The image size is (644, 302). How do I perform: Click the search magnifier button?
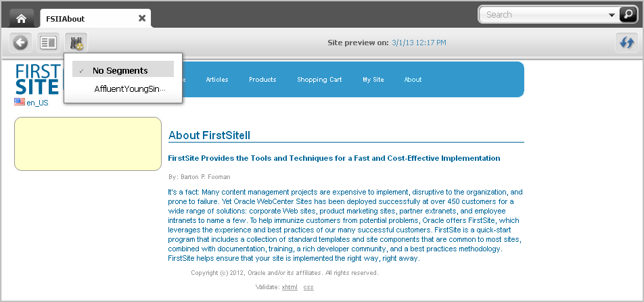coord(628,14)
